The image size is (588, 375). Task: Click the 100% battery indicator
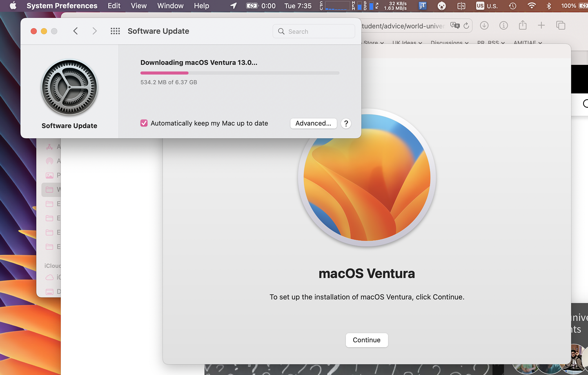click(574, 6)
